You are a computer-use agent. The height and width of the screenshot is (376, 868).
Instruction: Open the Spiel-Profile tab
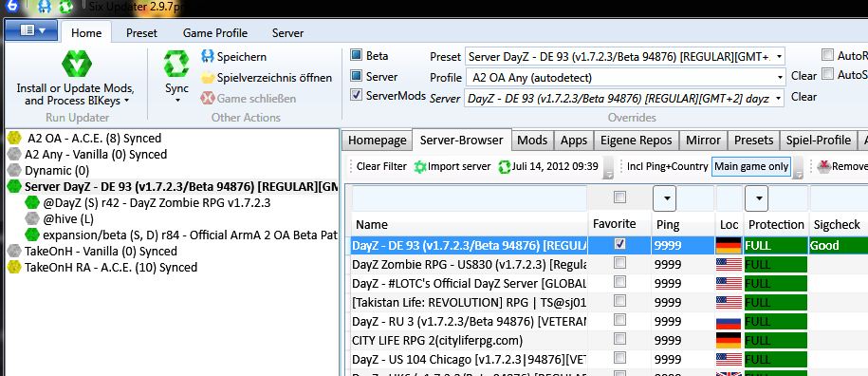818,141
